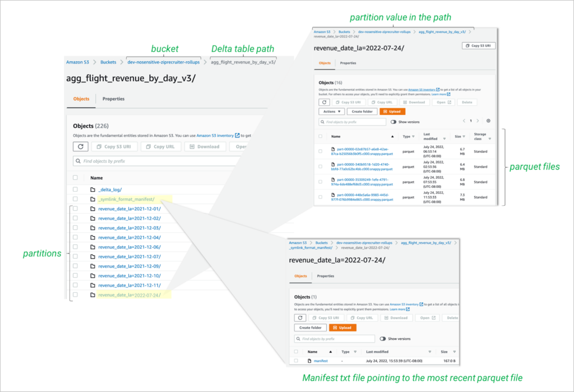
Task: Click the magnifier icon in the prefix search box
Action: (78, 161)
